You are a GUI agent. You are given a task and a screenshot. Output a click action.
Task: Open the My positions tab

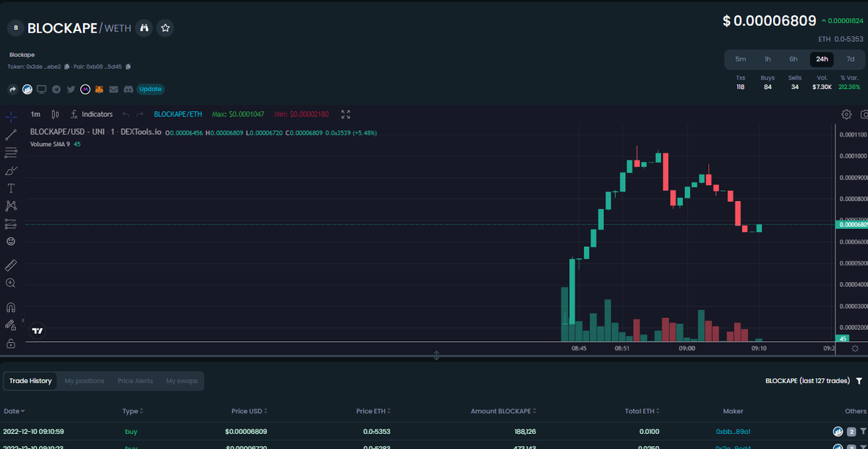click(x=85, y=381)
